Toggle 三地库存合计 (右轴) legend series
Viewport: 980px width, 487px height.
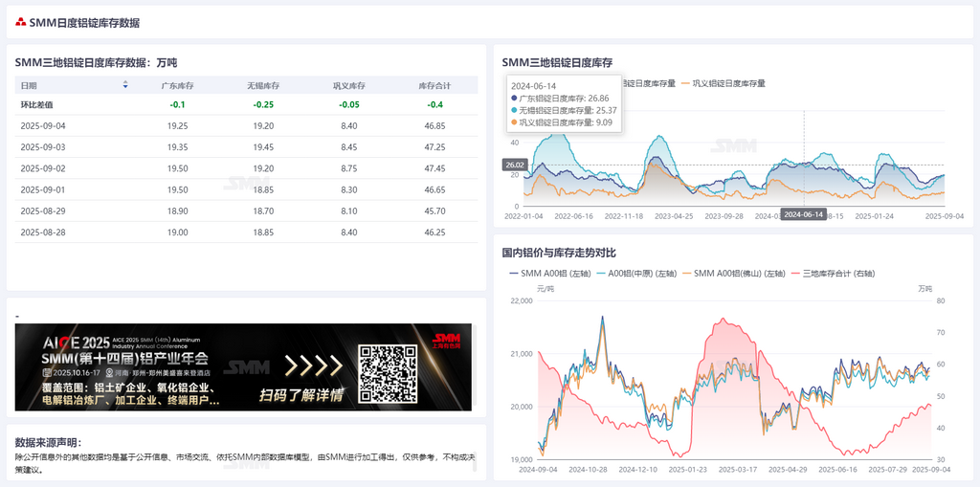[833, 274]
